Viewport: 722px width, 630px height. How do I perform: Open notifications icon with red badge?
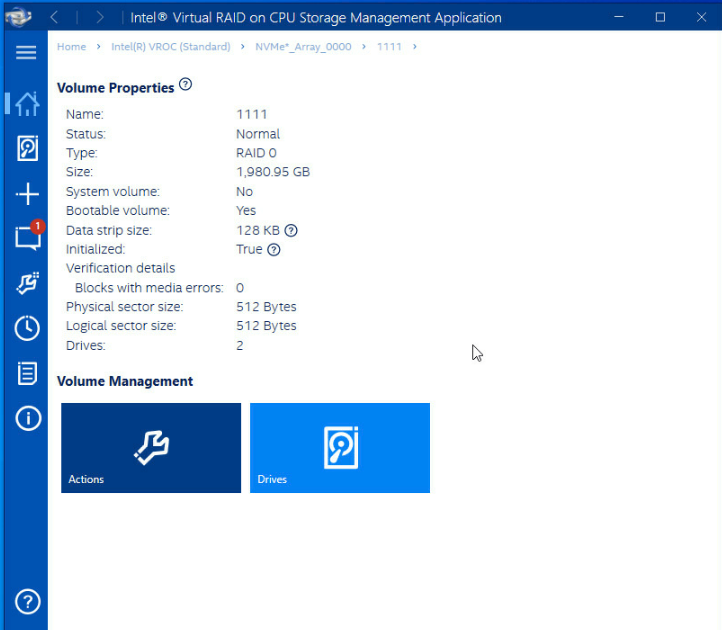pyautogui.click(x=29, y=236)
